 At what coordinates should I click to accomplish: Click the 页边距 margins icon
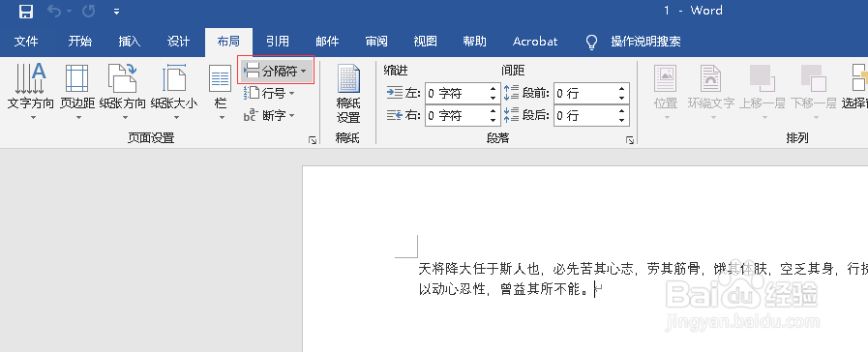click(77, 78)
